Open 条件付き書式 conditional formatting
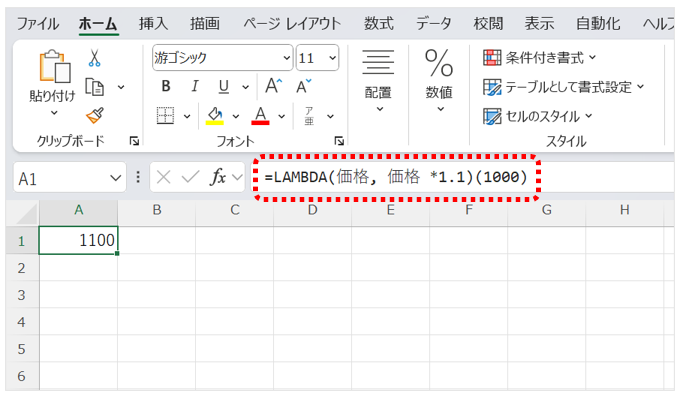This screenshot has width=679, height=394. [x=540, y=58]
